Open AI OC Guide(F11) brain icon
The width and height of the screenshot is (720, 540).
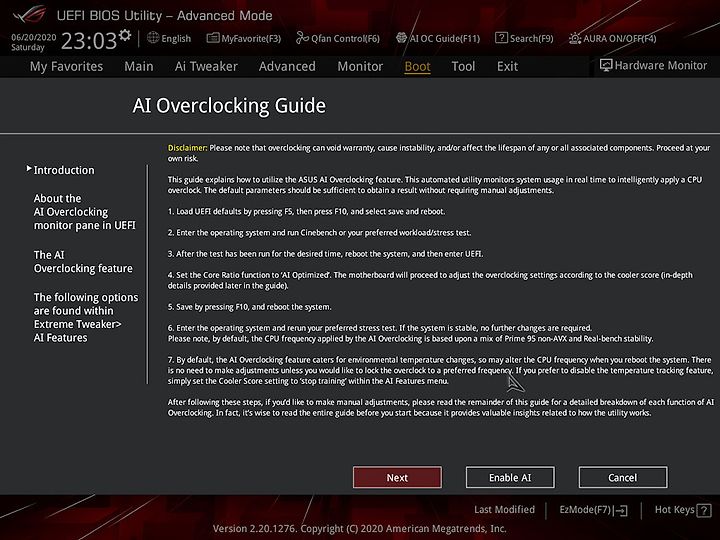click(402, 38)
